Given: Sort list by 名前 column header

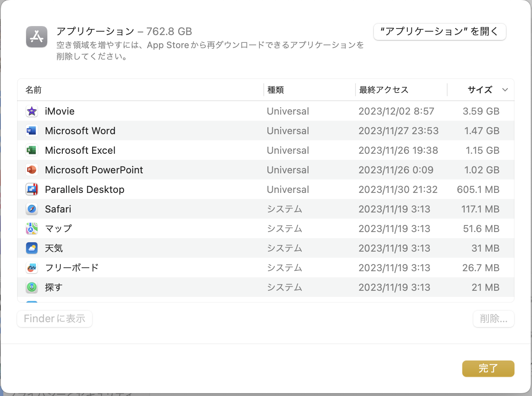Looking at the screenshot, I should pos(33,90).
